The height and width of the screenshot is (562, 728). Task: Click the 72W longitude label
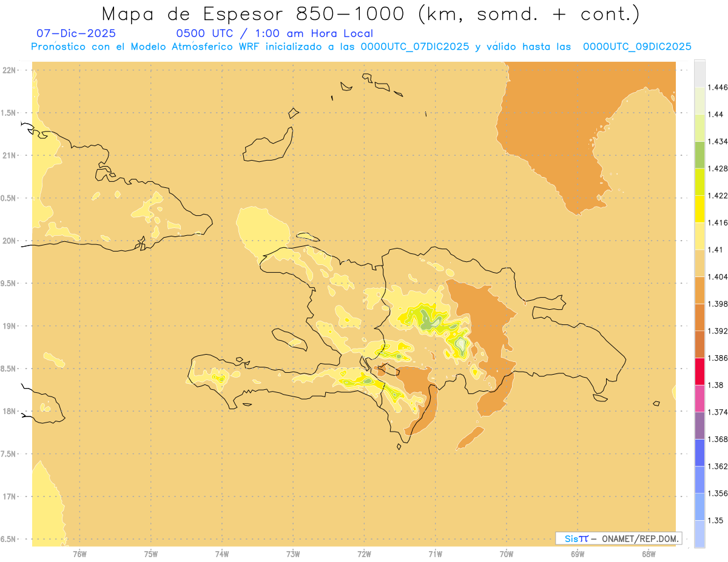(x=364, y=554)
